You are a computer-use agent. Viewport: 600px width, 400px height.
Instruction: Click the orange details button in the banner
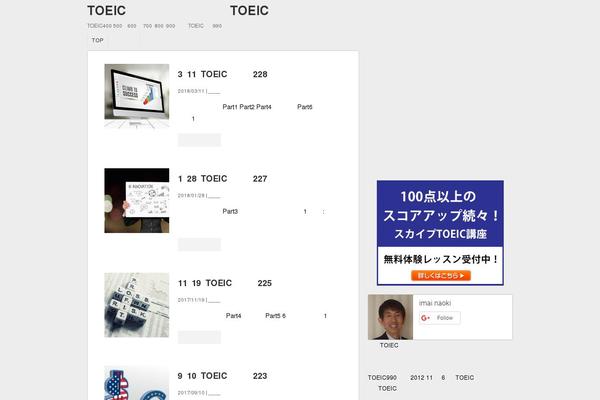[441, 276]
